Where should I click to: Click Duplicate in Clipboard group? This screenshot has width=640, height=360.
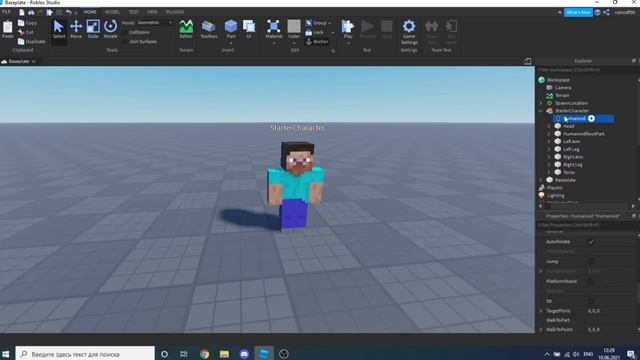(x=31, y=41)
